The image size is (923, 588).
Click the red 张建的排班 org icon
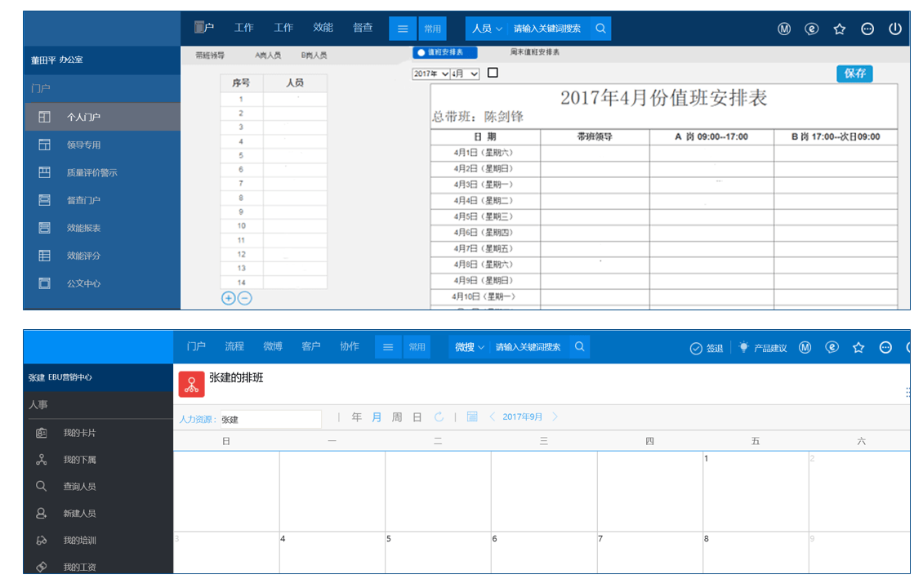coord(191,384)
